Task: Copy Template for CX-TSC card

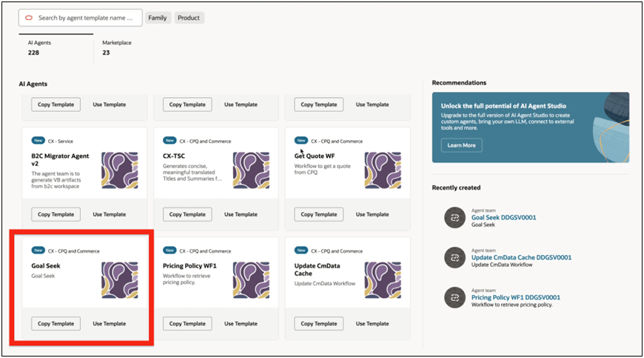Action: click(x=187, y=214)
